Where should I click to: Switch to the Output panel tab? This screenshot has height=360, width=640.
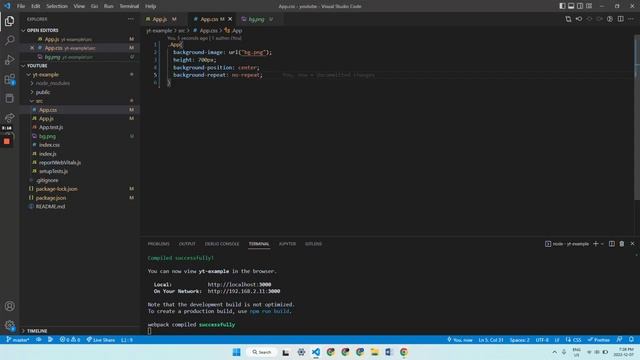[x=187, y=244]
